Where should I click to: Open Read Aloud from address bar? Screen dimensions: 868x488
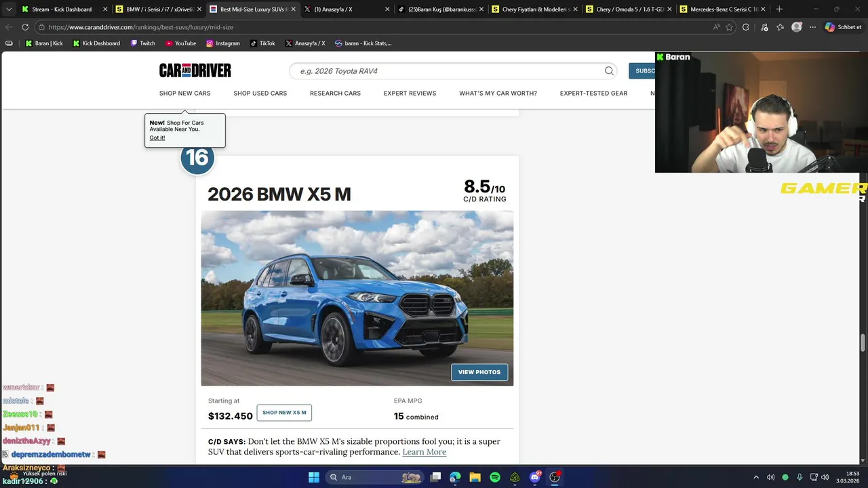pos(716,27)
